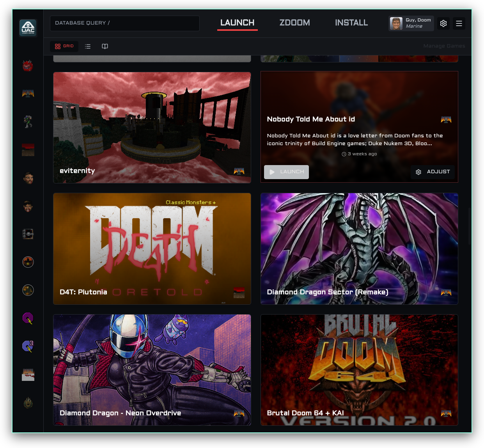Open the eviternity game card
484x448 pixels.
click(152, 128)
